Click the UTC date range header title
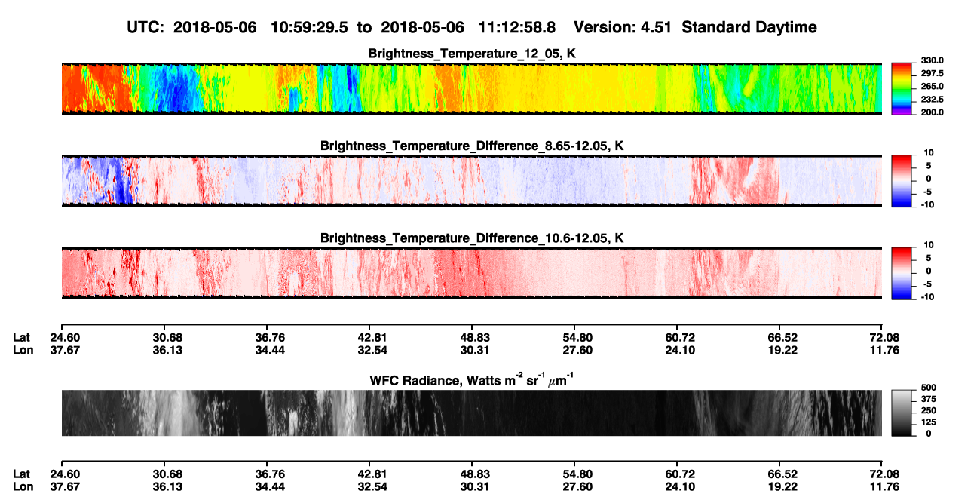Screen dimensions: 980x503 pyautogui.click(x=471, y=28)
